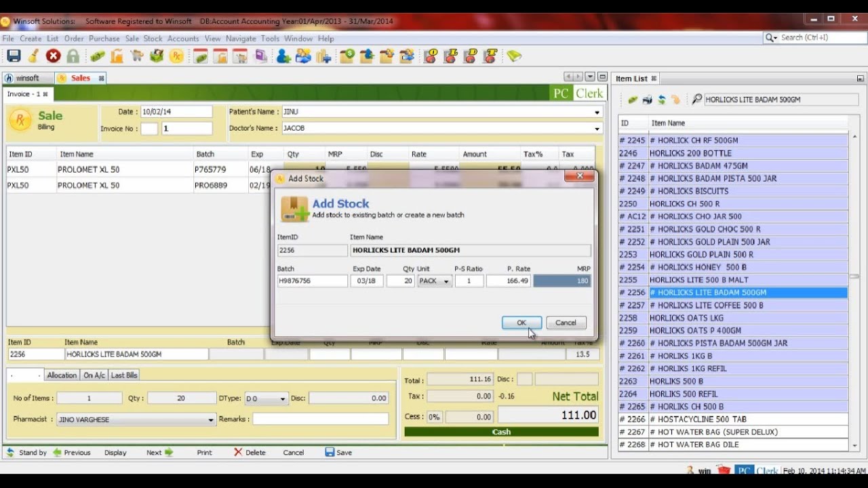Screen dimensions: 868x488
Task: Click the Batch field showing H9876756
Action: click(x=312, y=281)
